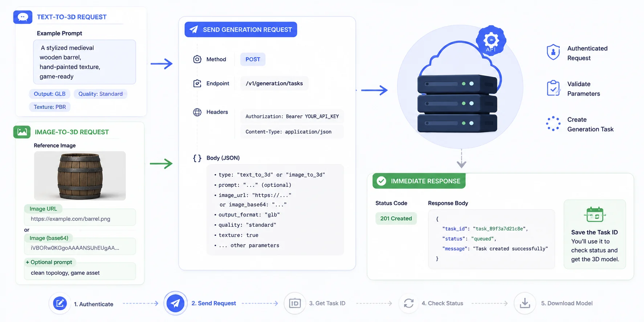
Task: Click the POST method badge
Action: [x=253, y=59]
